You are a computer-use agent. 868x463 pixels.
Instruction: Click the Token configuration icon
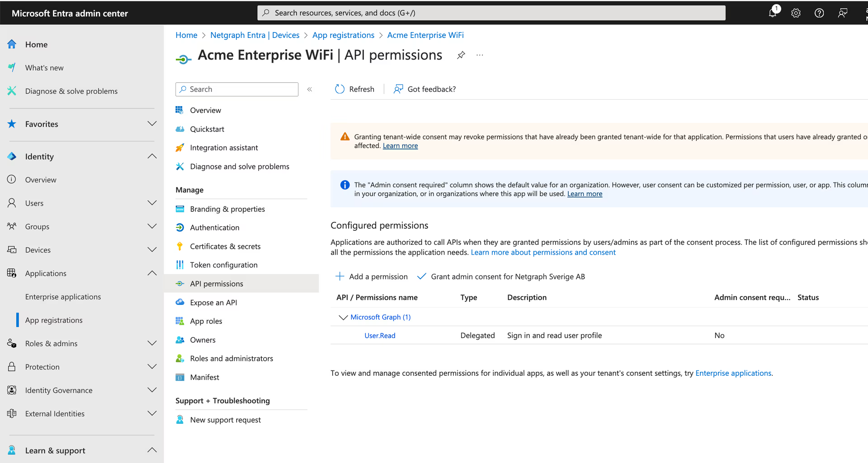179,265
